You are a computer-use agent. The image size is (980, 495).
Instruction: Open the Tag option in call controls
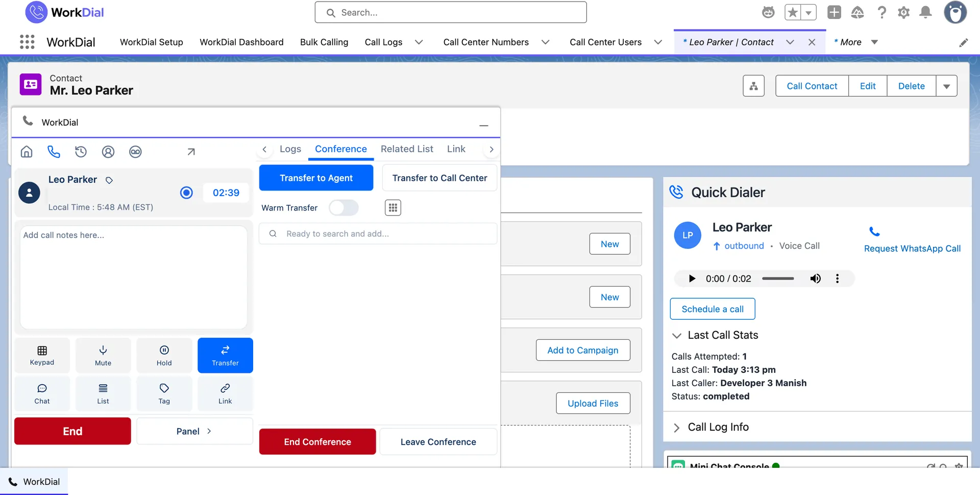click(x=164, y=394)
